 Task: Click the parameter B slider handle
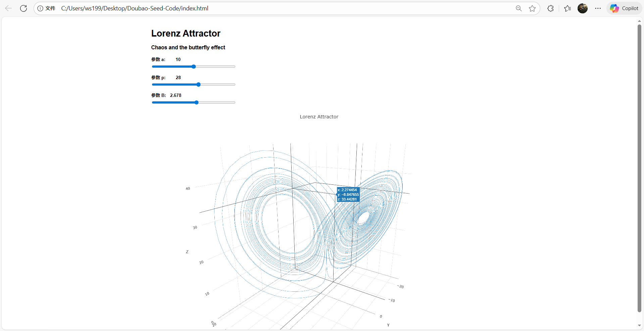click(x=197, y=103)
